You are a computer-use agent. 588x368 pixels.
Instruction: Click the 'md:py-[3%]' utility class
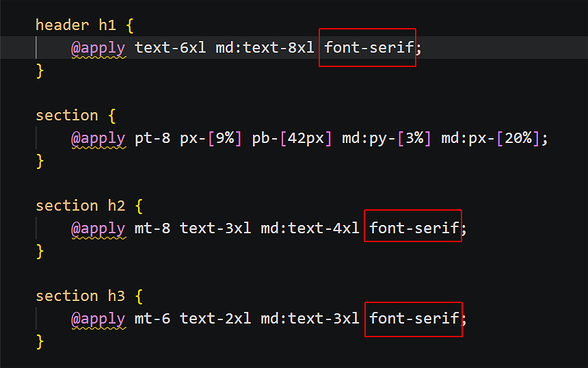click(x=386, y=138)
